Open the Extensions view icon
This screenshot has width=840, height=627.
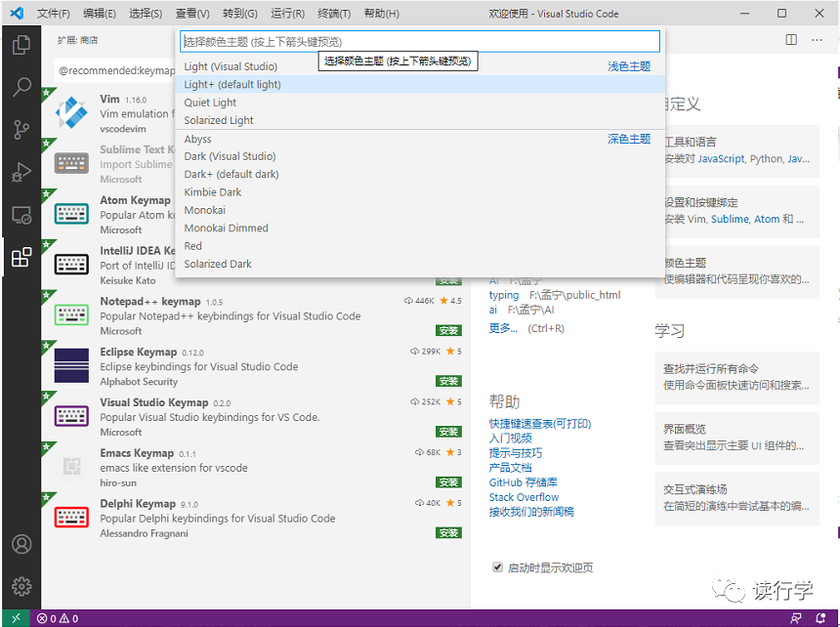(21, 258)
